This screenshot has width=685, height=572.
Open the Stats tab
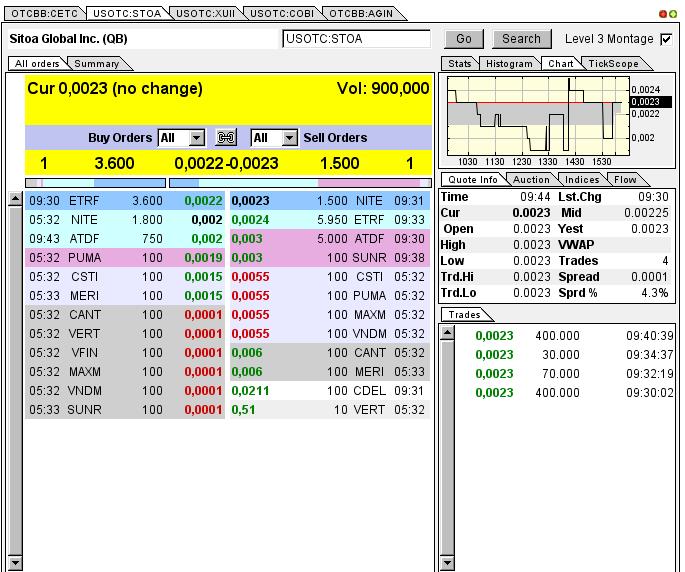(x=460, y=64)
